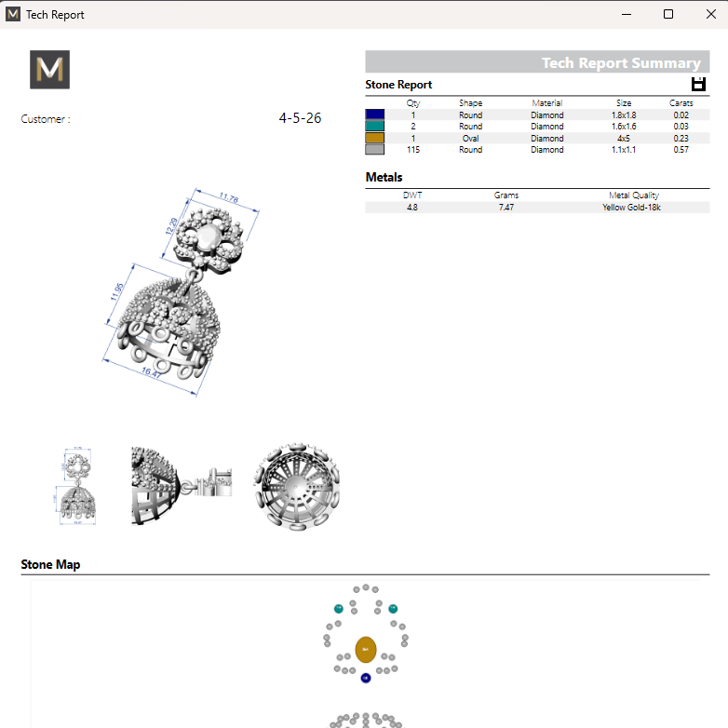The height and width of the screenshot is (728, 728).
Task: Click the Grams column header
Action: point(506,195)
